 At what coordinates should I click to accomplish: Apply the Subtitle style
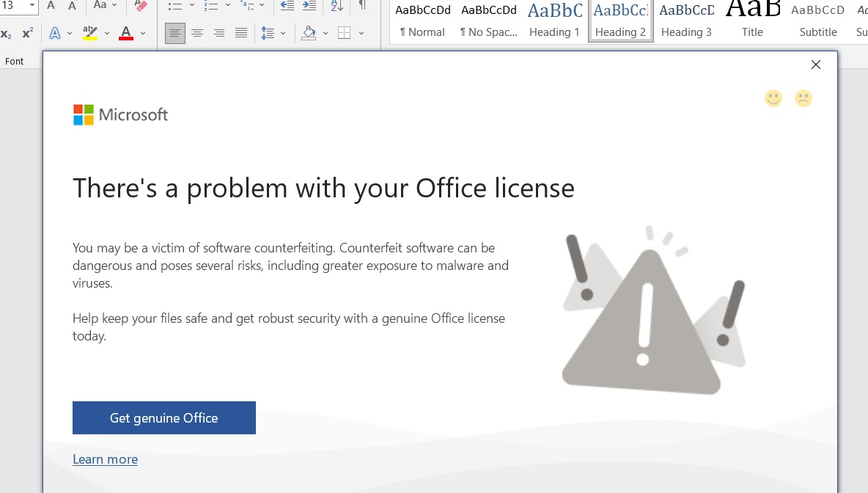coord(818,21)
